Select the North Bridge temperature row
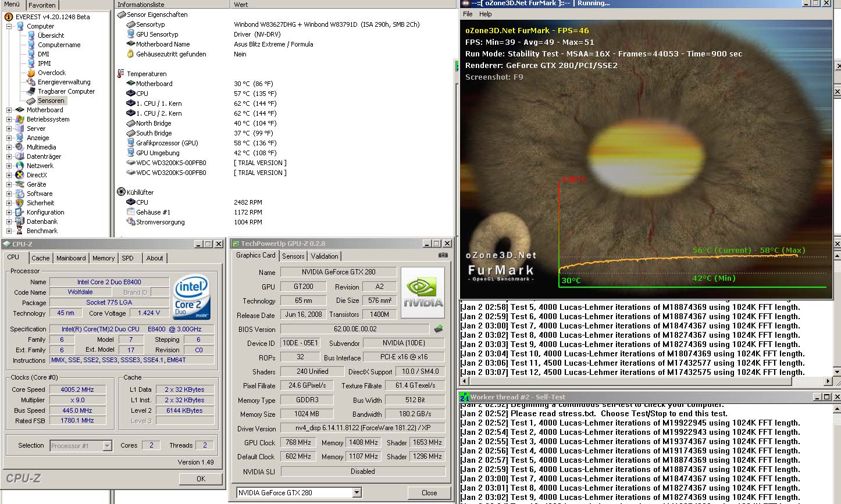This screenshot has width=841, height=504. click(x=285, y=123)
